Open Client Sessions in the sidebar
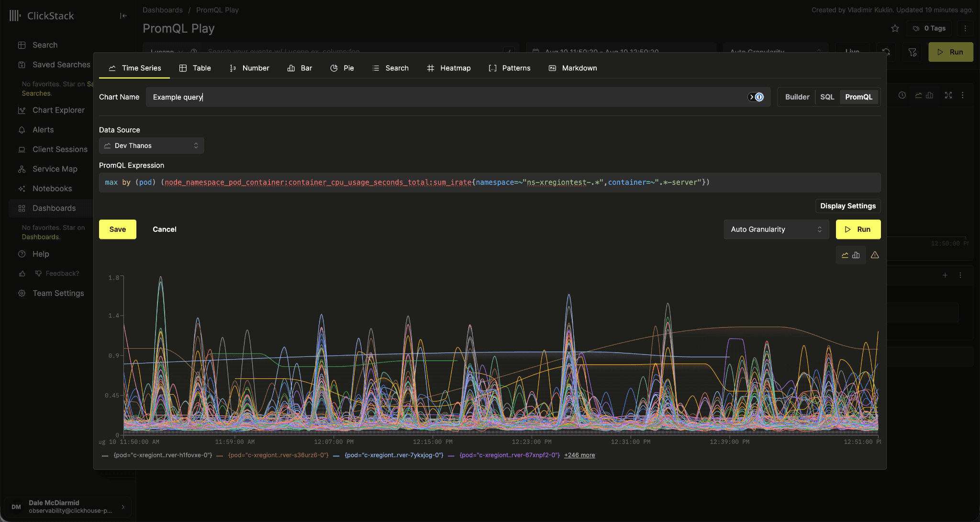This screenshot has width=980, height=522. 60,149
